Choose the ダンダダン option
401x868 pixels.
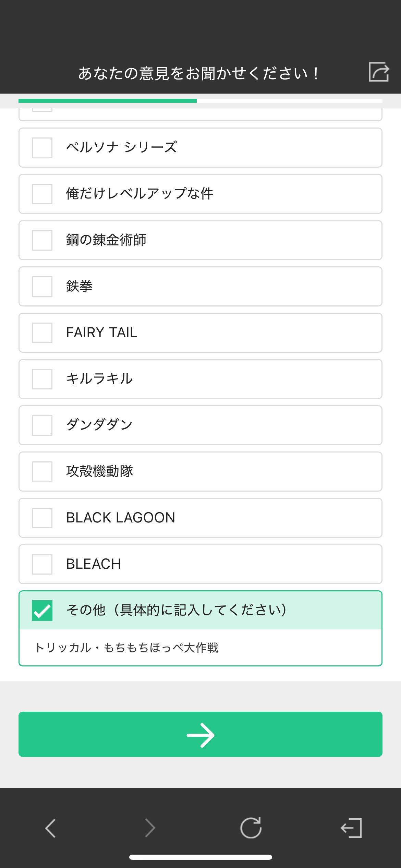coord(42,425)
